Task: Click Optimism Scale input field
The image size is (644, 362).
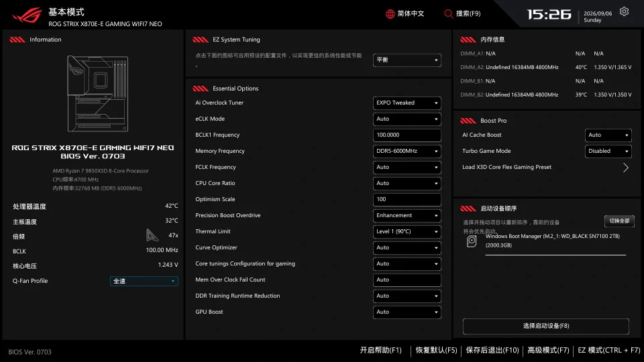Action: pyautogui.click(x=407, y=200)
